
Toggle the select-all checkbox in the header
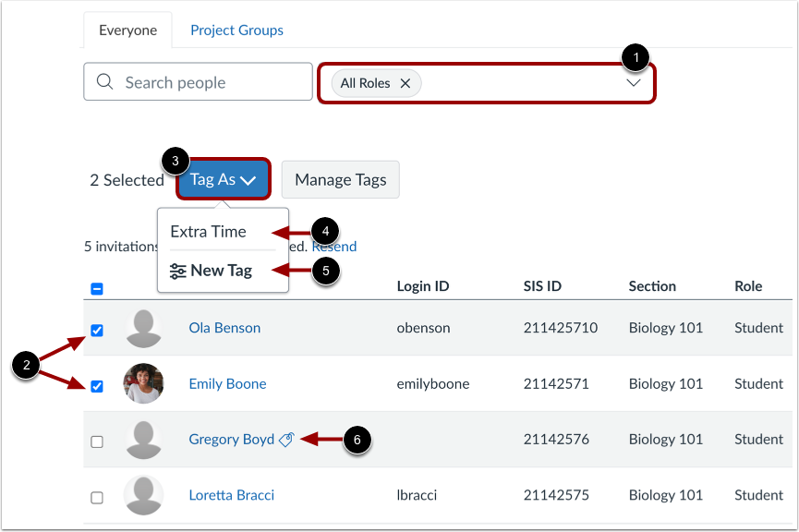[x=97, y=289]
